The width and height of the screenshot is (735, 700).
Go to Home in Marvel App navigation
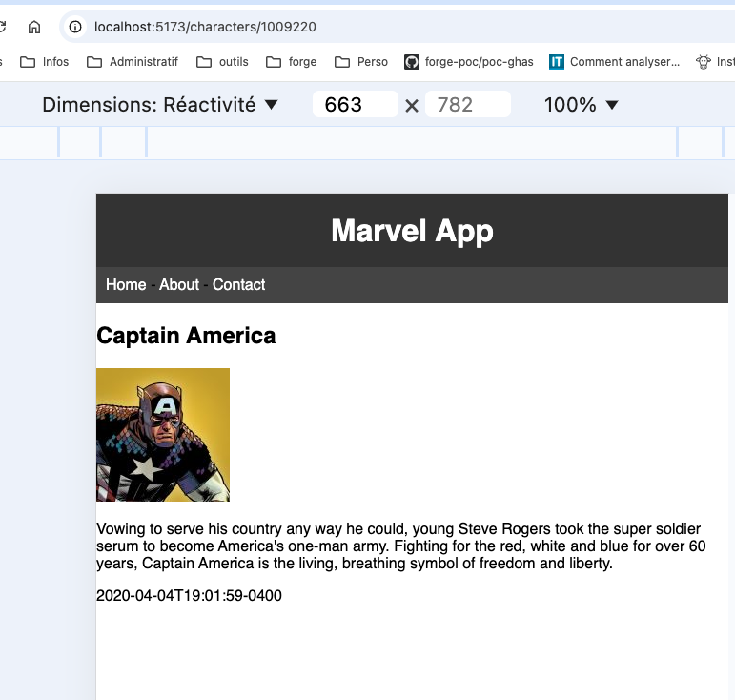click(x=126, y=285)
